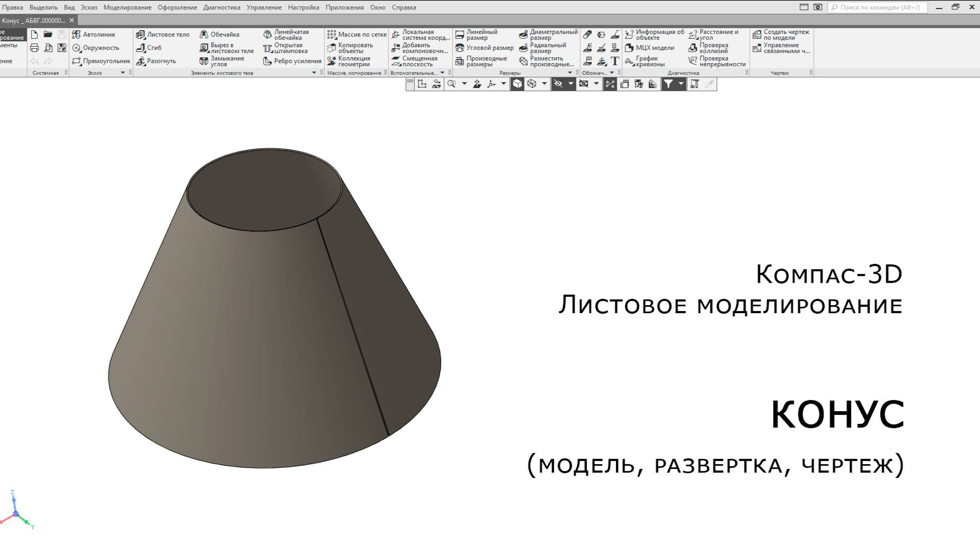
Task: Expand the Вспомогательные panel arrow
Action: tap(442, 73)
